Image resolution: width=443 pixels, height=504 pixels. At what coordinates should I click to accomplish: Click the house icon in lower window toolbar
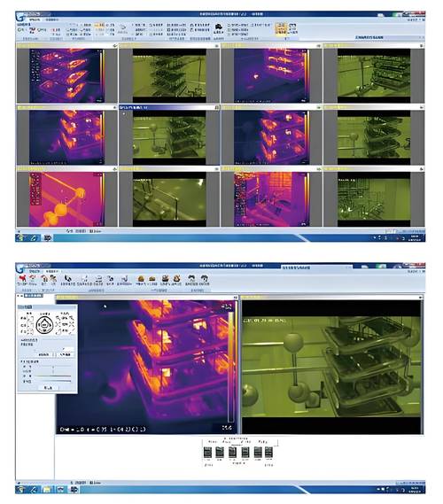44,279
